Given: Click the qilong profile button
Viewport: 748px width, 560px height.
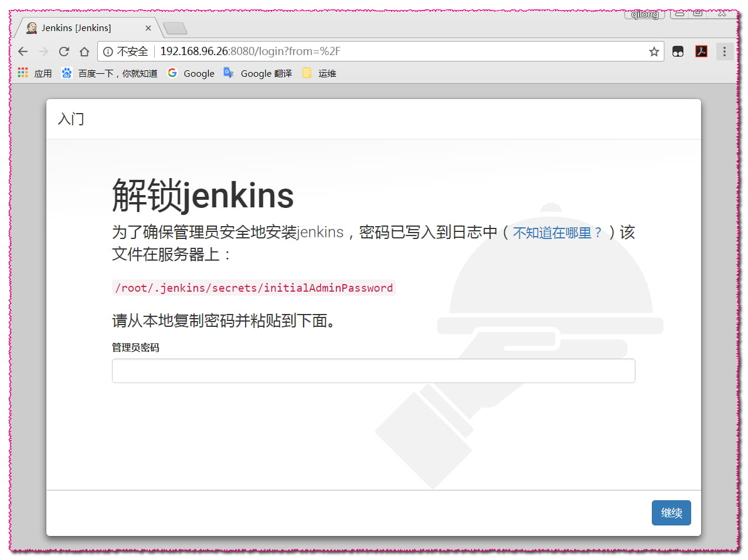Looking at the screenshot, I should point(645,15).
